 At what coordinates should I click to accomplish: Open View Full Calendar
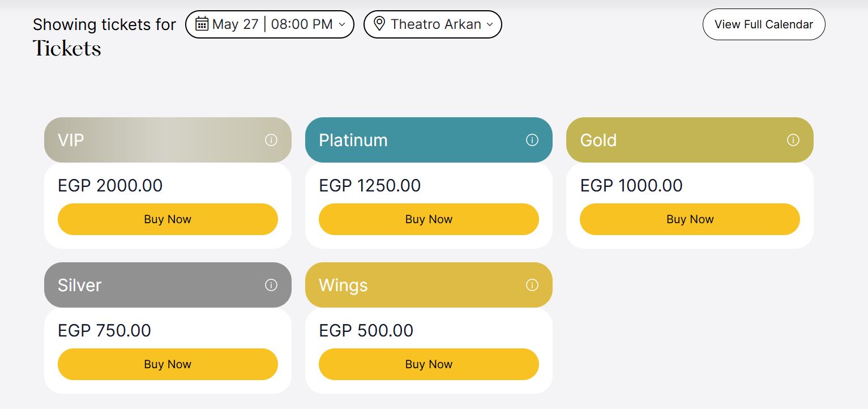tap(764, 24)
